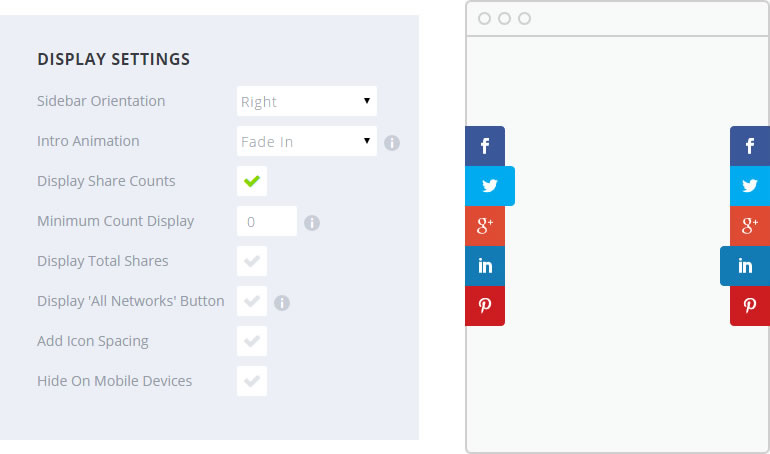Disable Display Share Counts checkbox
The width and height of the screenshot is (770, 454).
pos(252,181)
